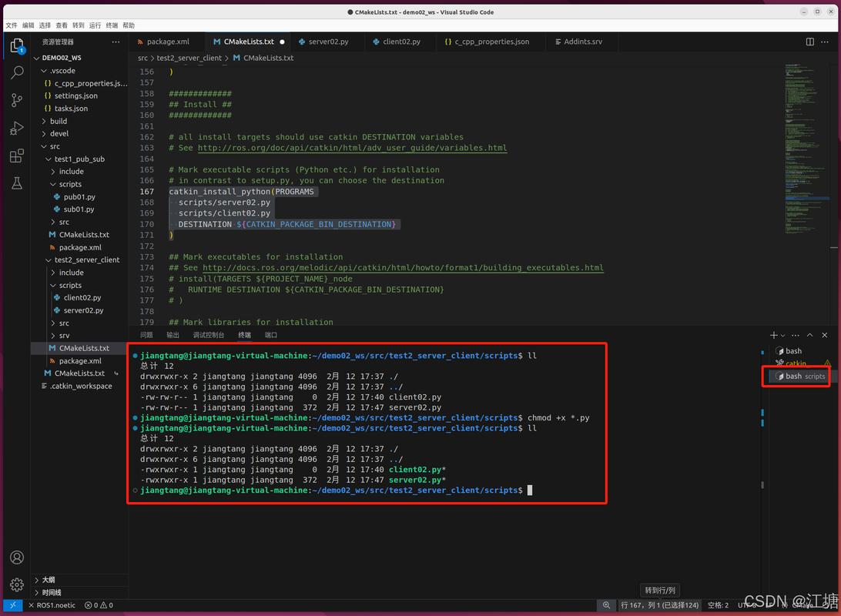Screen dimensions: 841x616
Task: Open errors and warnings count in status bar
Action: pos(99,605)
